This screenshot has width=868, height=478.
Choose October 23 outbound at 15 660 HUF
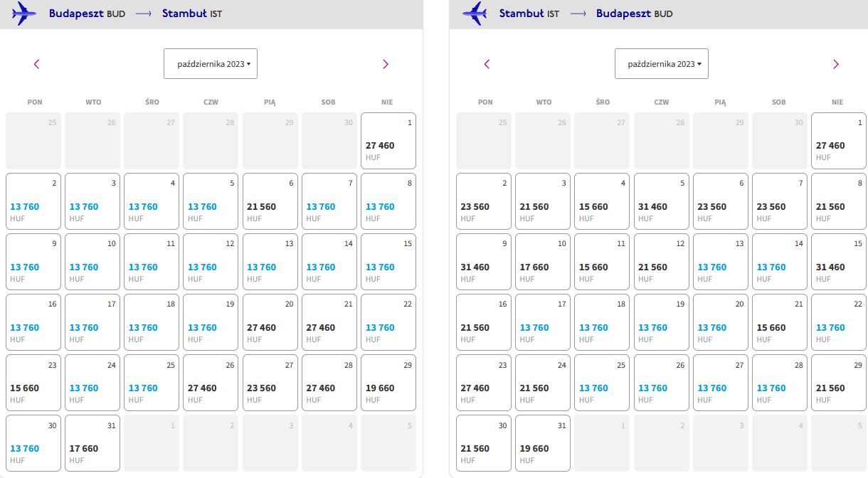tap(33, 383)
